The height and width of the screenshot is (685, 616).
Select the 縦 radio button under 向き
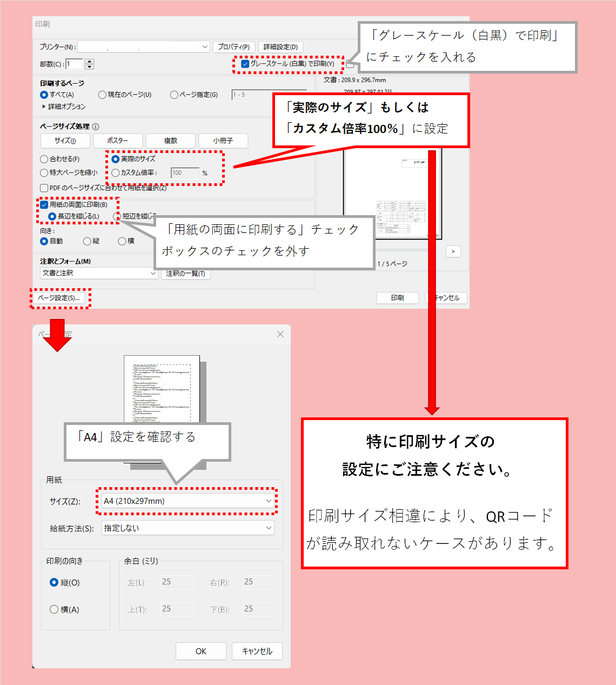(x=87, y=241)
